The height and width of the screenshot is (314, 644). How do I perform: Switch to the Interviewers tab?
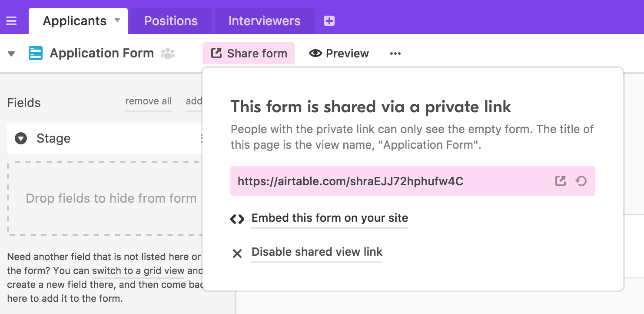[264, 21]
